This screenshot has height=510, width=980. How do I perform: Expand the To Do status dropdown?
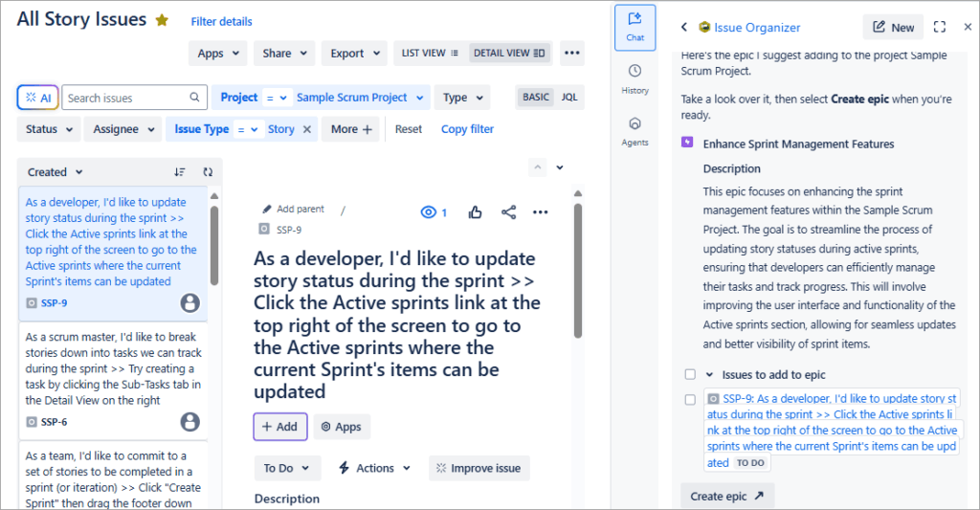(x=284, y=468)
